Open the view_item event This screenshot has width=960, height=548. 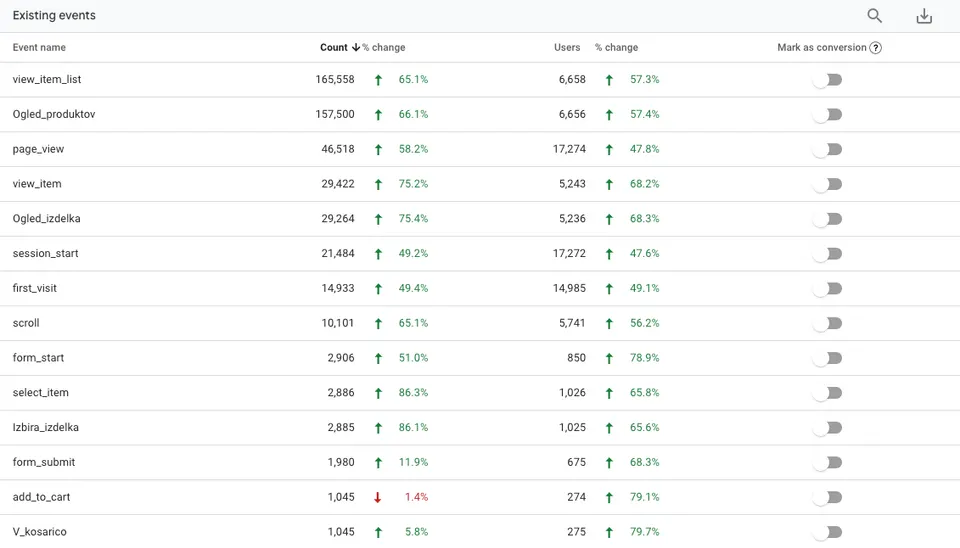(x=37, y=184)
